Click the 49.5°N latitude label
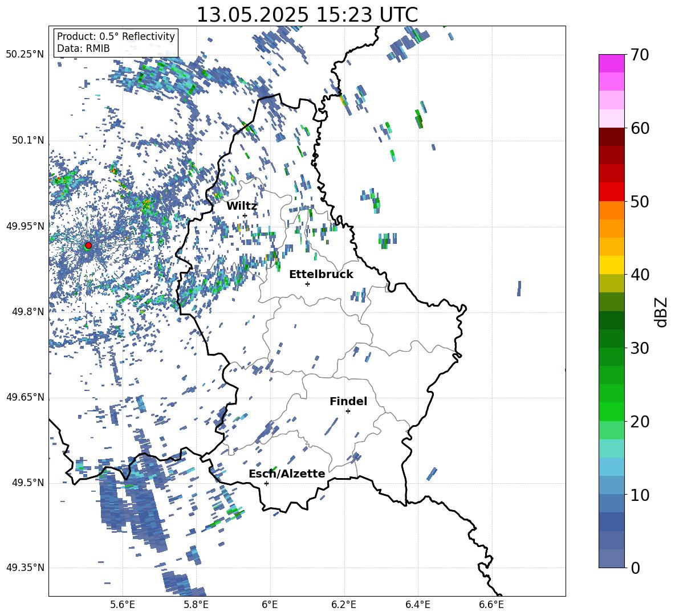 [x=29, y=483]
